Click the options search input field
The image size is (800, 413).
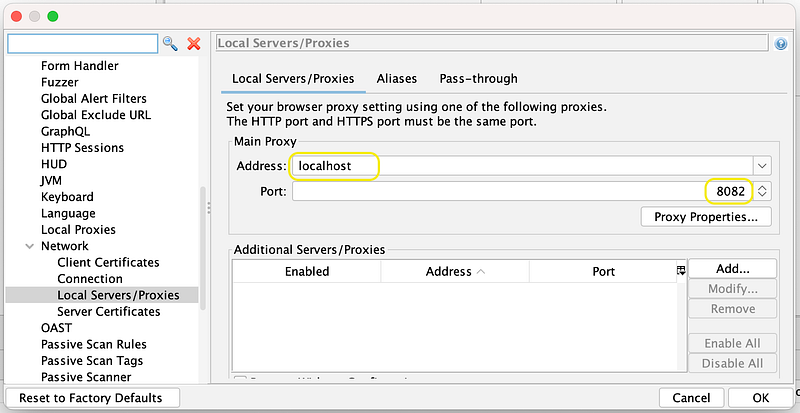pos(83,44)
